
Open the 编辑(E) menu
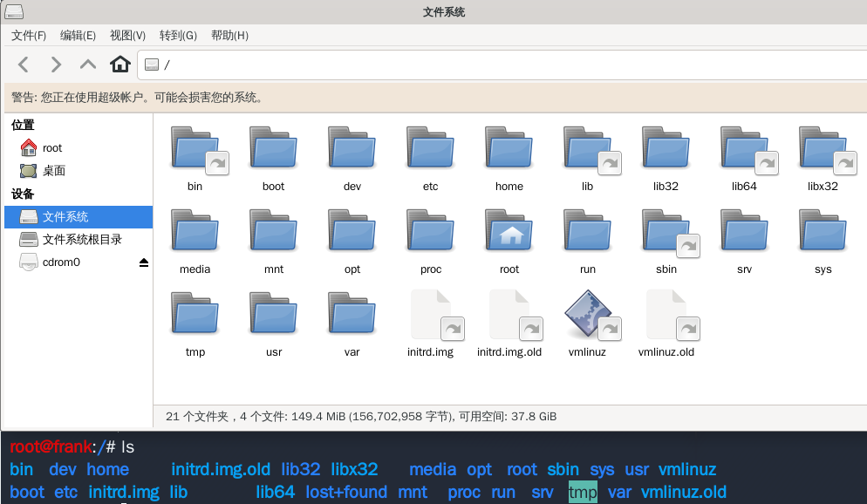point(78,36)
